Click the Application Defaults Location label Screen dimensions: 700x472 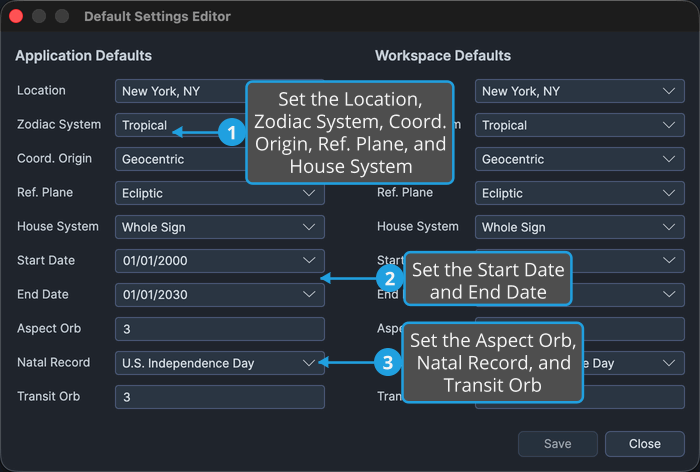pos(41,90)
